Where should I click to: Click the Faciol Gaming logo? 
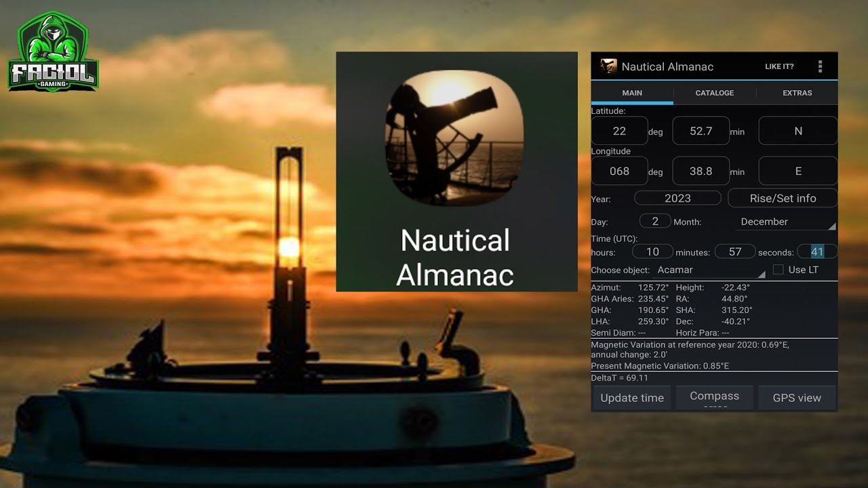(x=53, y=50)
